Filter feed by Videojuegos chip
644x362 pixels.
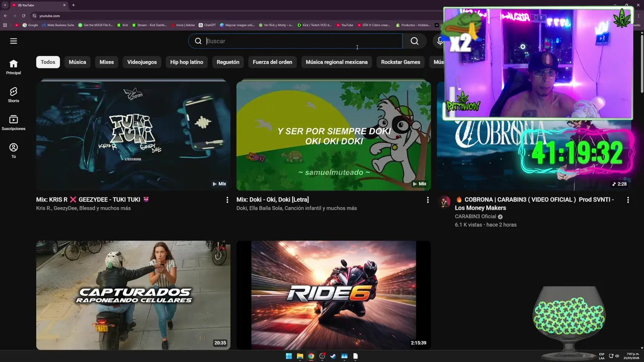[x=142, y=62]
